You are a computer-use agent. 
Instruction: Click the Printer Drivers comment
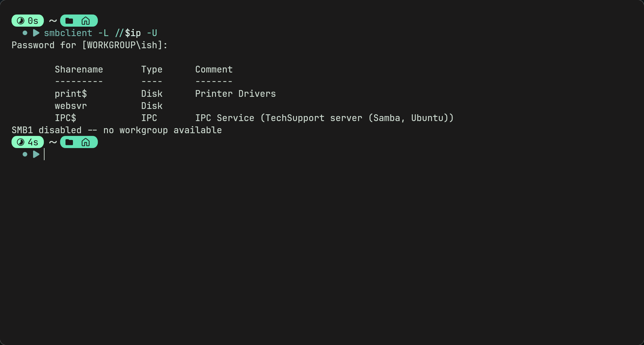[x=236, y=94]
